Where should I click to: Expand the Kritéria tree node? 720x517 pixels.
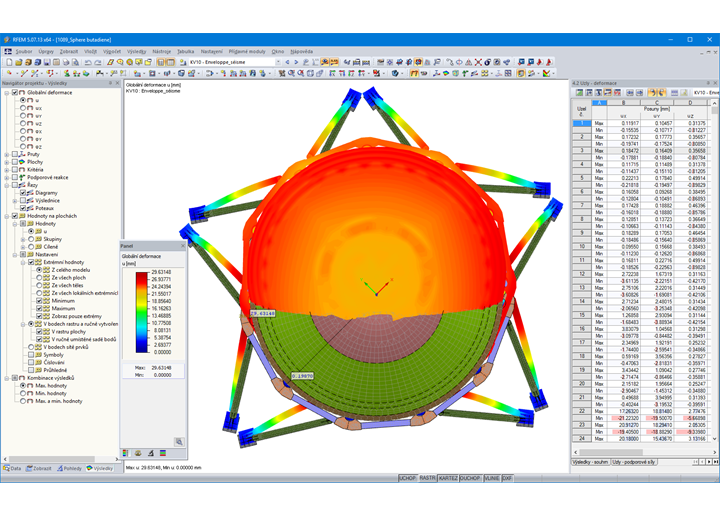(x=7, y=170)
